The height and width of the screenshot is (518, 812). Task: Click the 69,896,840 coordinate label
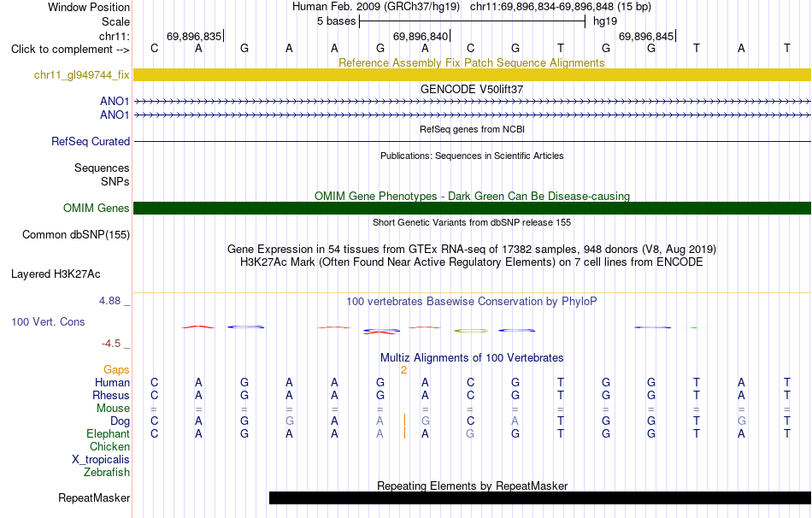[x=420, y=36]
